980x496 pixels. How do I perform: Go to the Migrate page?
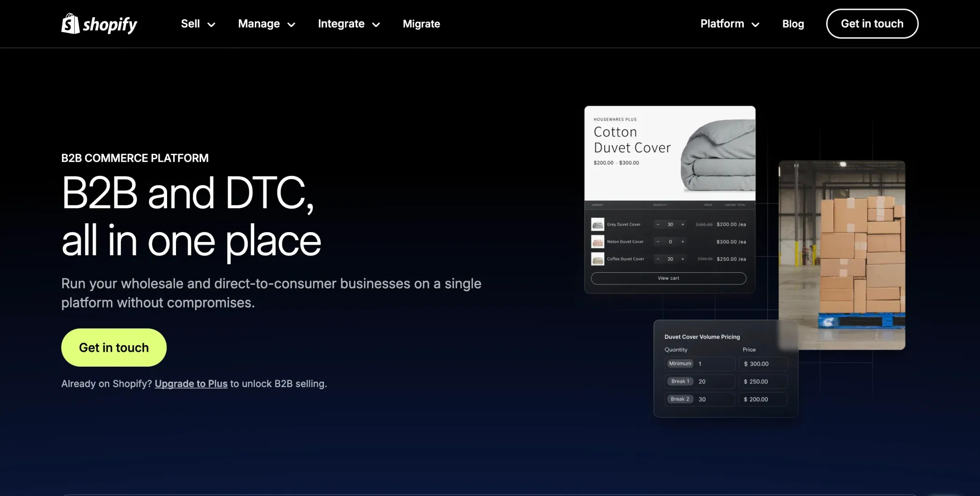pyautogui.click(x=421, y=24)
